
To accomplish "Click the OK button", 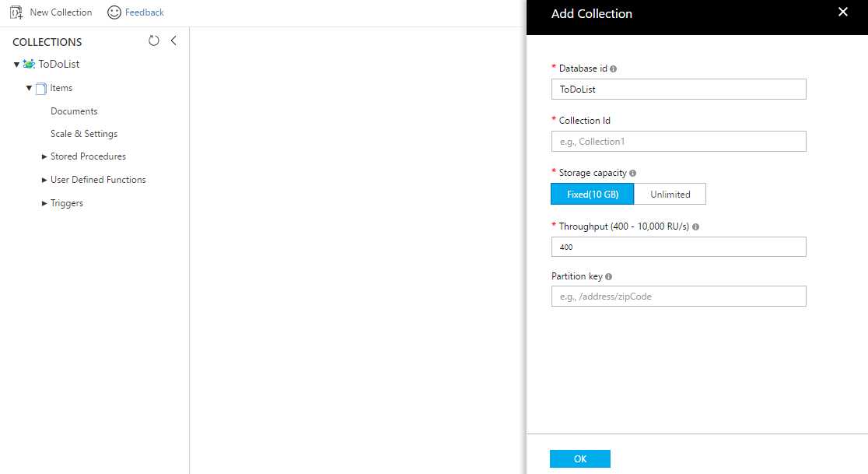I will pyautogui.click(x=579, y=458).
